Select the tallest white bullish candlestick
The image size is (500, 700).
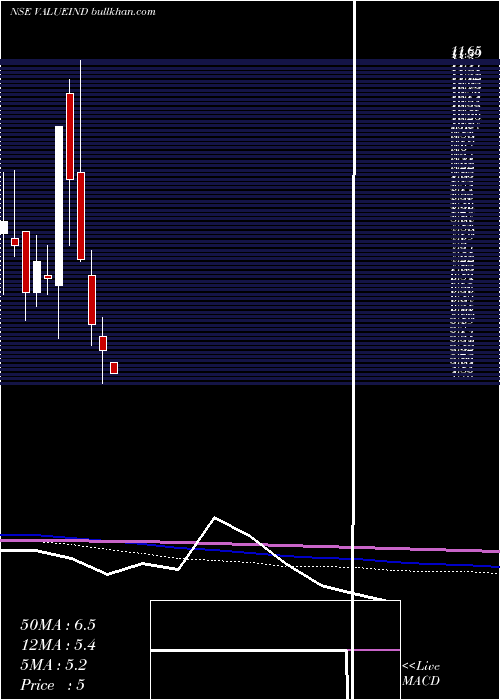pyautogui.click(x=59, y=206)
